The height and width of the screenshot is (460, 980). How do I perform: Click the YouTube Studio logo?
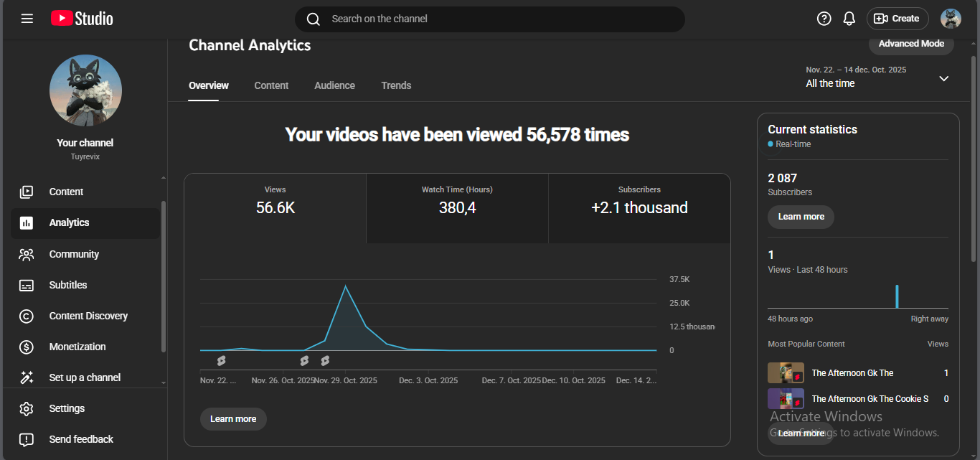click(82, 19)
